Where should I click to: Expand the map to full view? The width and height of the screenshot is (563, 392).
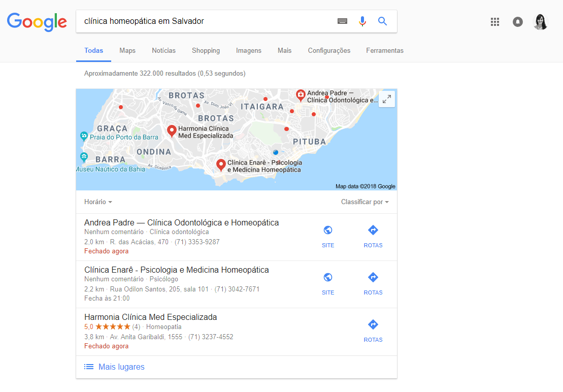(387, 99)
